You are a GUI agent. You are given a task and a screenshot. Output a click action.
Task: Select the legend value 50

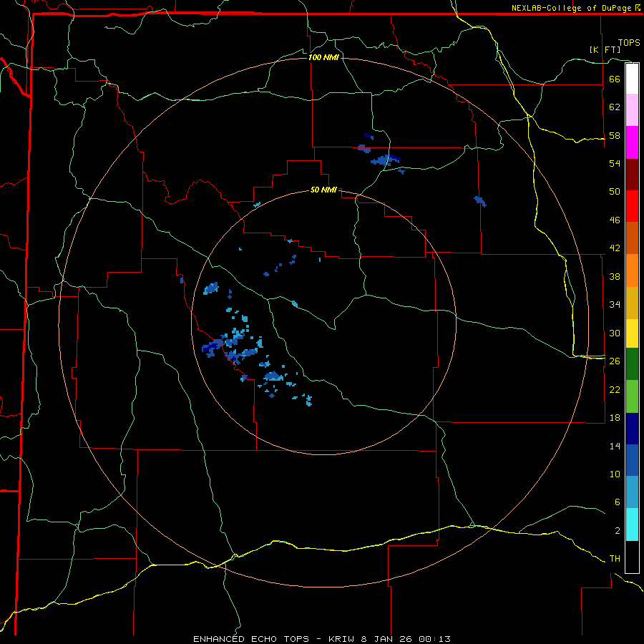coord(615,191)
